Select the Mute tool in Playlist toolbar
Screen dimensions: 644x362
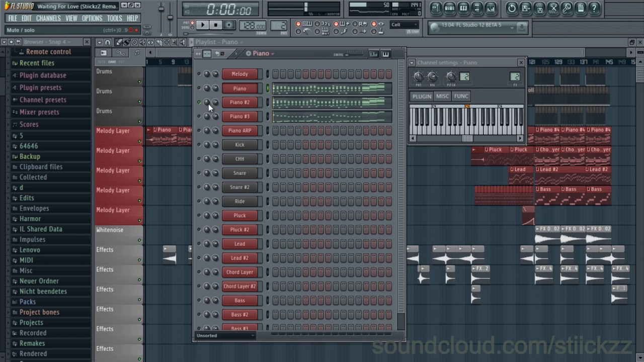142,42
